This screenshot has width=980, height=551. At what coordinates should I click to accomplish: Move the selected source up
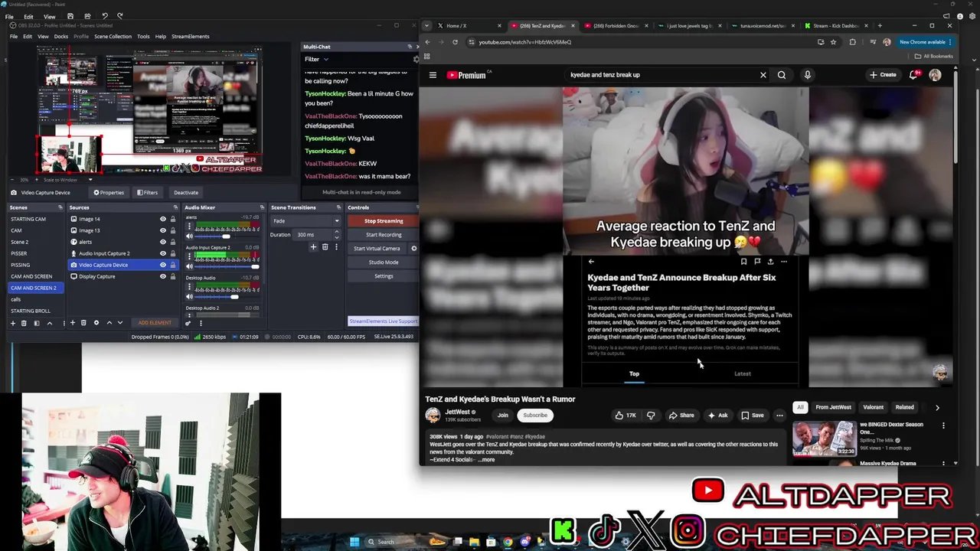[x=109, y=323]
